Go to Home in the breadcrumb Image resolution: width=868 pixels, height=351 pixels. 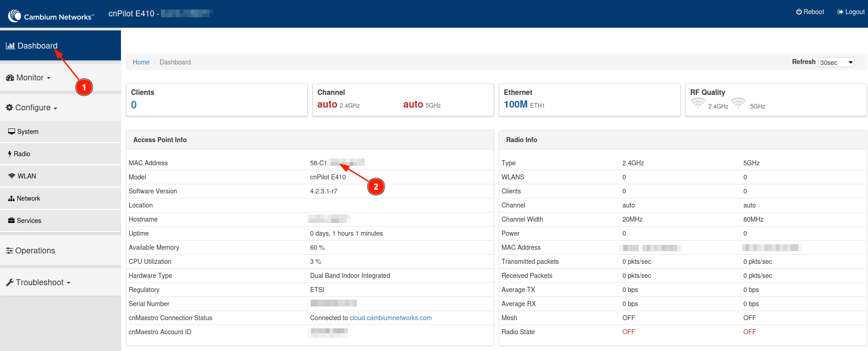pyautogui.click(x=141, y=62)
